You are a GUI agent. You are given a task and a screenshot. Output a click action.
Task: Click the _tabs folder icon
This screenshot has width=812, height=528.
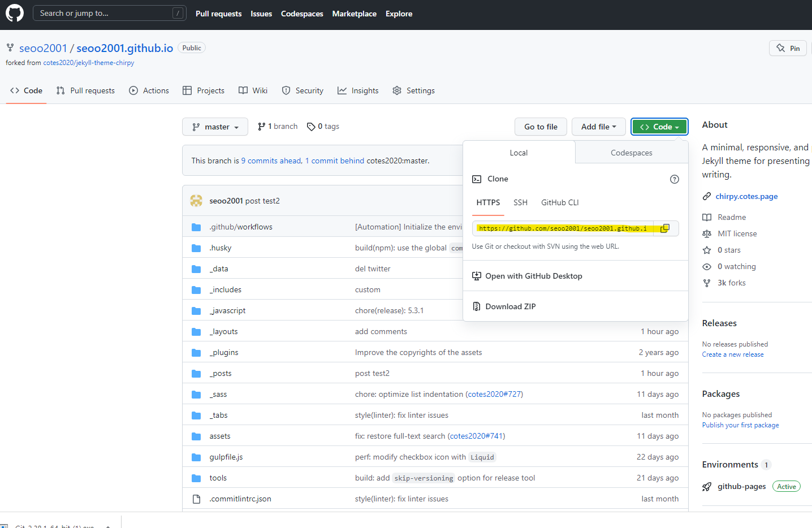pyautogui.click(x=196, y=416)
